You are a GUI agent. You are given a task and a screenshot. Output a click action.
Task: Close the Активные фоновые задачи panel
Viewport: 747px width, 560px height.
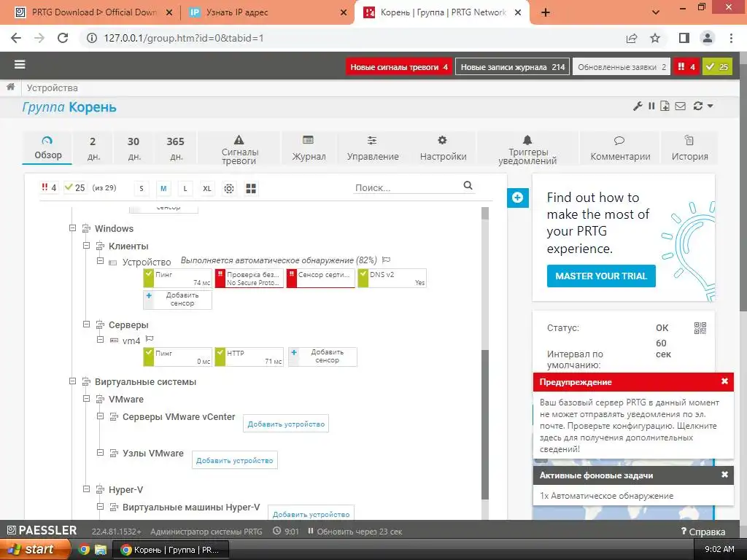click(x=724, y=475)
